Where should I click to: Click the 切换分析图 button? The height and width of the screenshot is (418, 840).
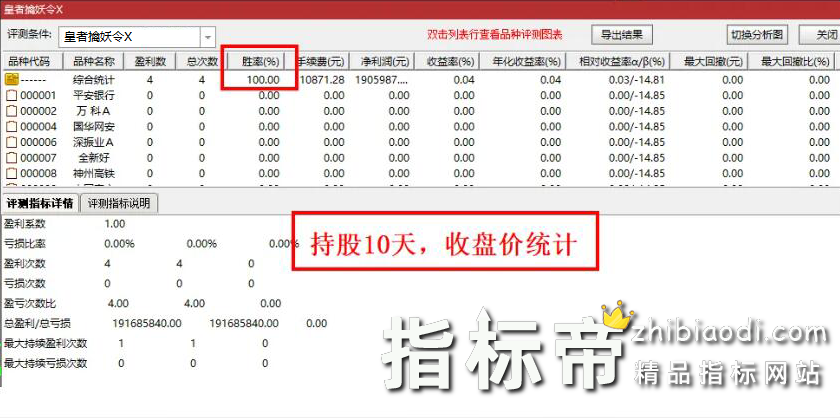(x=758, y=35)
